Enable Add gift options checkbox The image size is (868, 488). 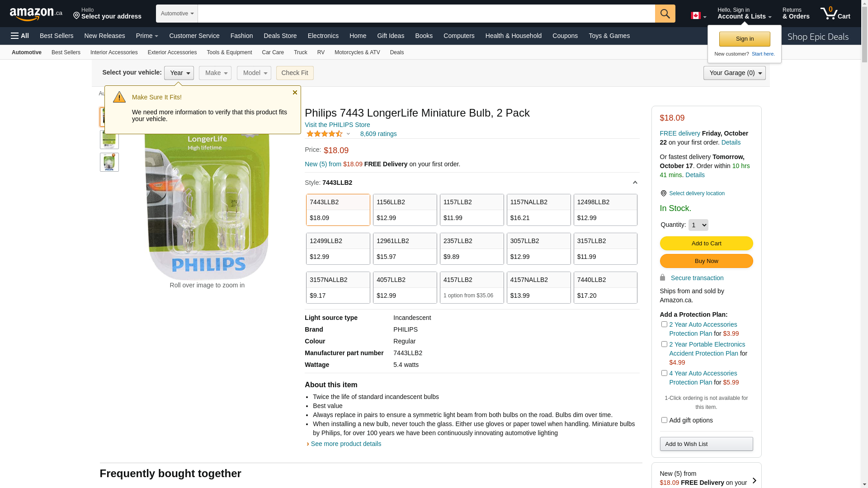point(664,420)
